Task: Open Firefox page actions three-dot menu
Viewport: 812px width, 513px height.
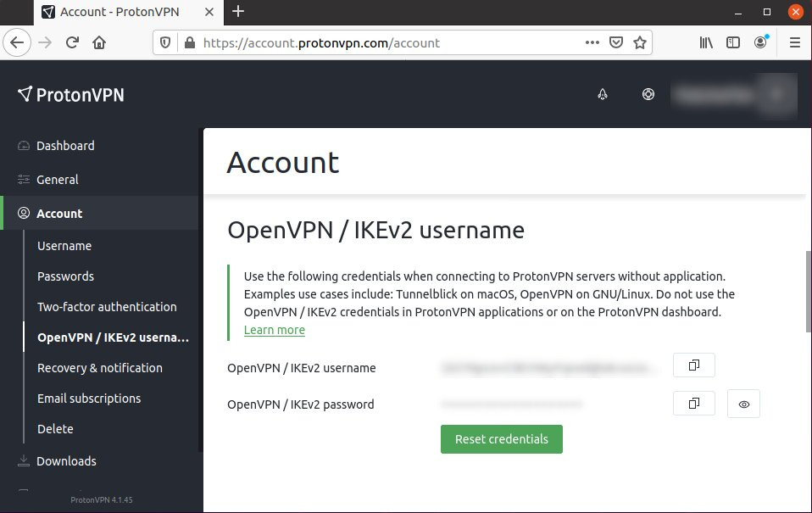Action: coord(592,42)
